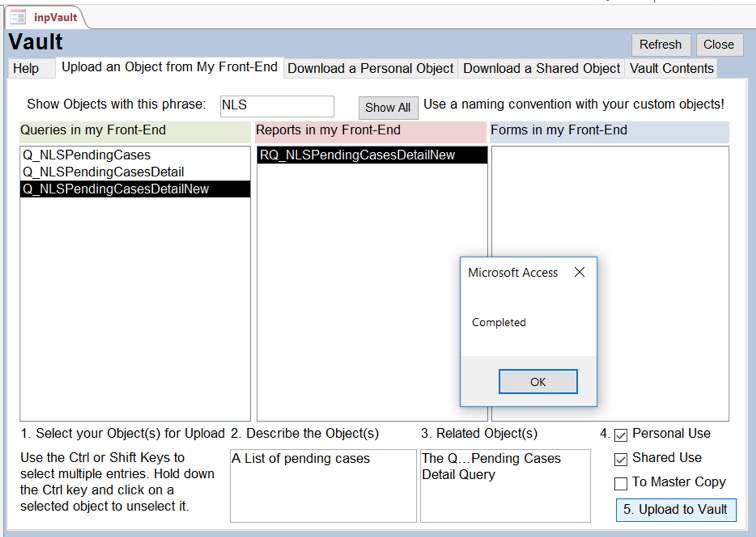Screen dimensions: 756x537
Task: Click the object description text box
Action: tap(322, 484)
